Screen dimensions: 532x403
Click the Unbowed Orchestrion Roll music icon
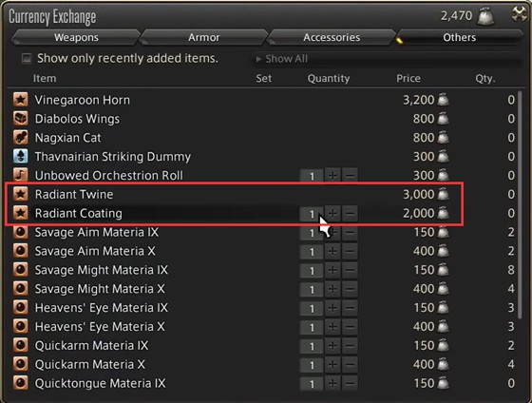click(21, 175)
